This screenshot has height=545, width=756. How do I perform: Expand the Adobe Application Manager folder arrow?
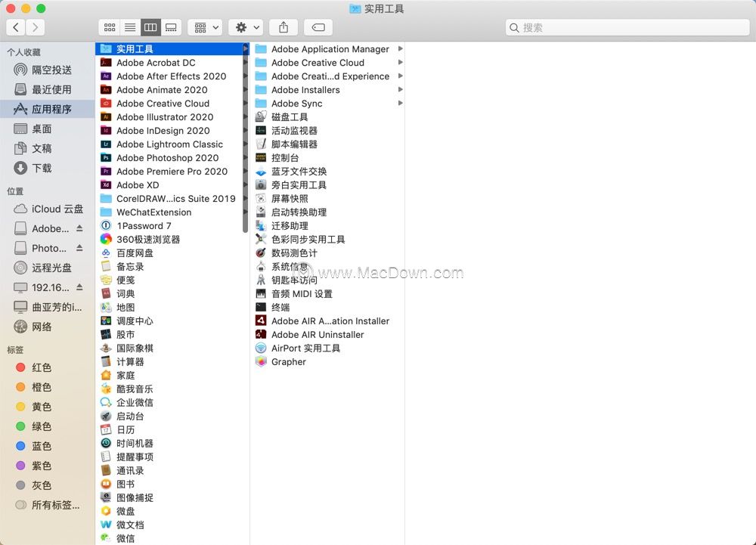click(x=400, y=48)
